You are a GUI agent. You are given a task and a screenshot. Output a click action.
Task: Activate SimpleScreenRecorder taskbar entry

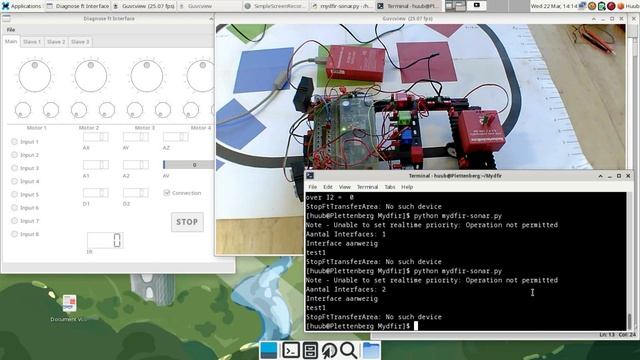pyautogui.click(x=276, y=6)
